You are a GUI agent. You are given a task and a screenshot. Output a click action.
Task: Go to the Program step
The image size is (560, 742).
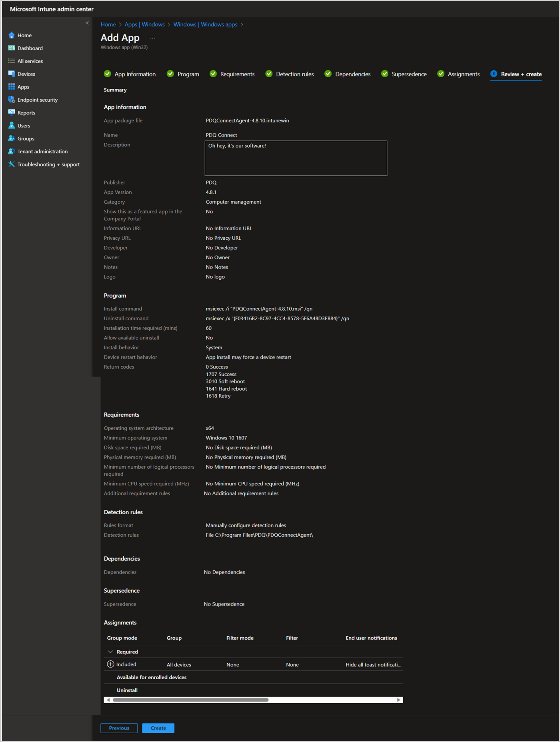coord(188,74)
